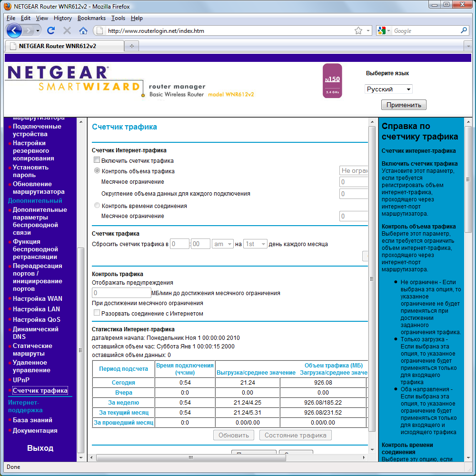Image resolution: width=476 pixels, height=476 pixels.
Task: Click the МБ/мин warning threshold field
Action: tap(121, 293)
